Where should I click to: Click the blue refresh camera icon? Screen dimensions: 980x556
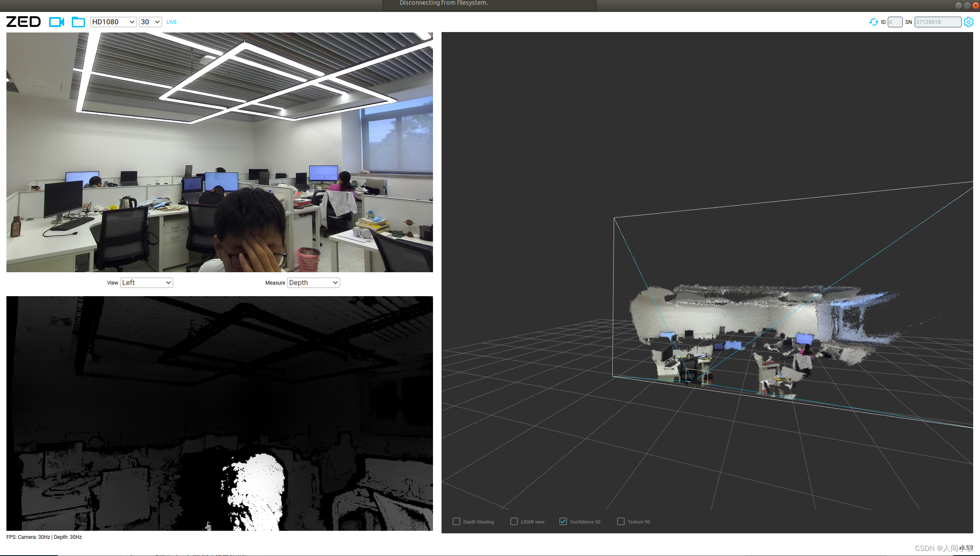coord(873,22)
